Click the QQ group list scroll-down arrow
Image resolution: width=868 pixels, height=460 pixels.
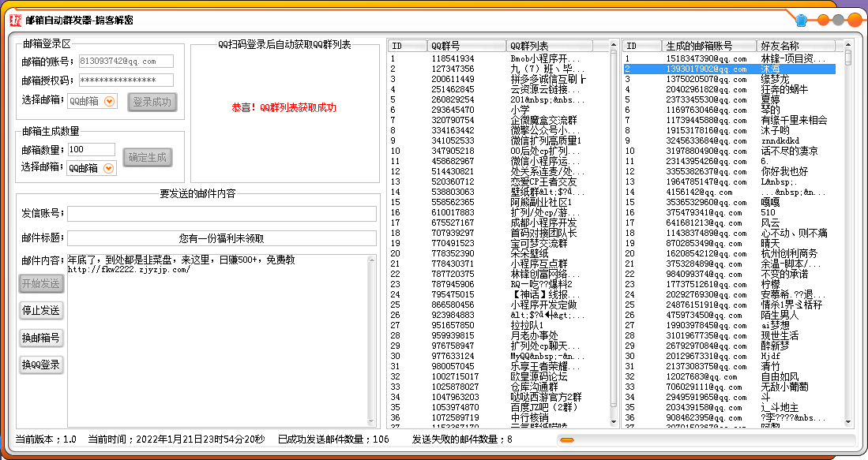coord(614,422)
